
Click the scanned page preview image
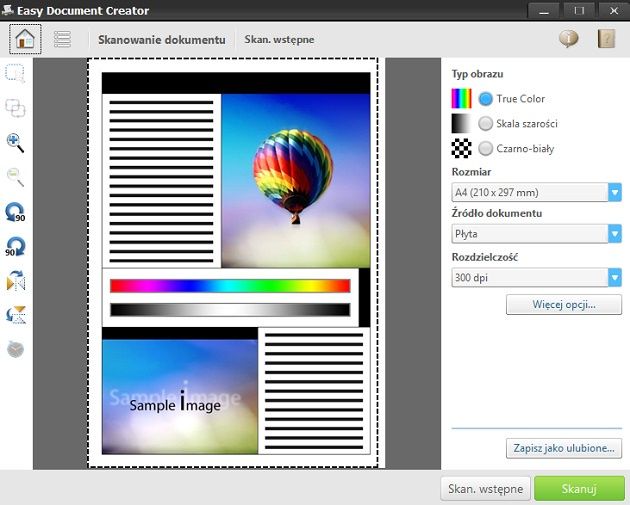point(236,263)
